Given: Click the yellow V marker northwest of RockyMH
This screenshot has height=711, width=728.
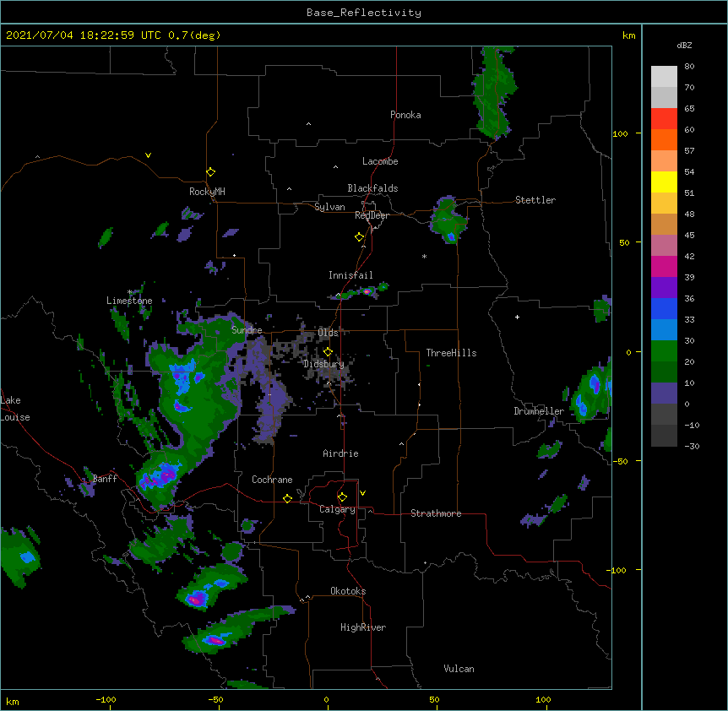Looking at the screenshot, I should 148,155.
